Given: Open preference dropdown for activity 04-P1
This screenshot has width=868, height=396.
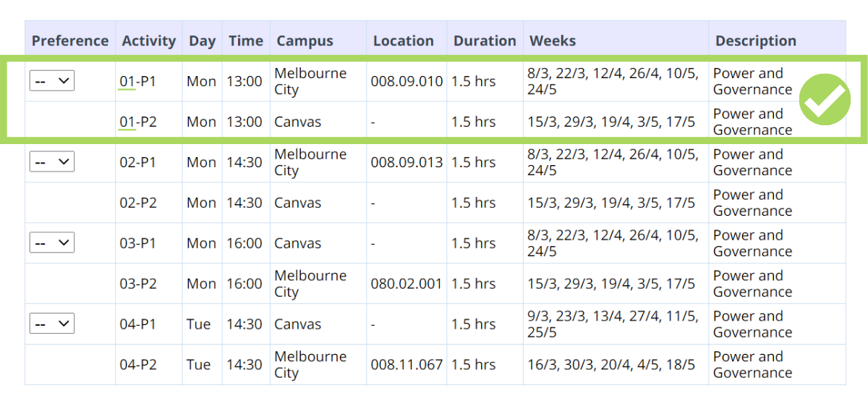Looking at the screenshot, I should 52,324.
